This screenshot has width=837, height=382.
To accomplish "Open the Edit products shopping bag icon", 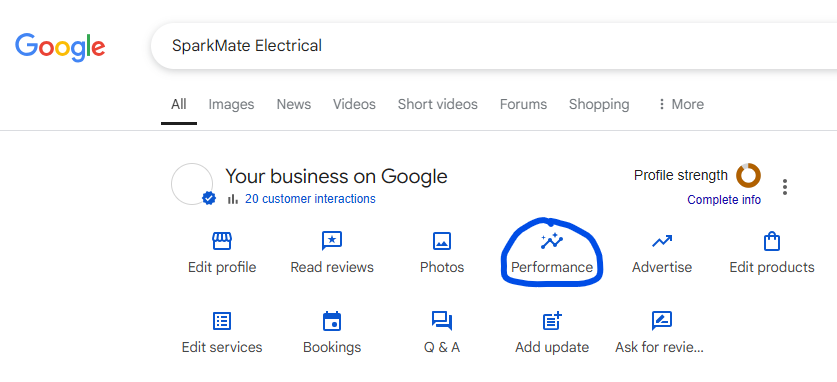I will [772, 241].
